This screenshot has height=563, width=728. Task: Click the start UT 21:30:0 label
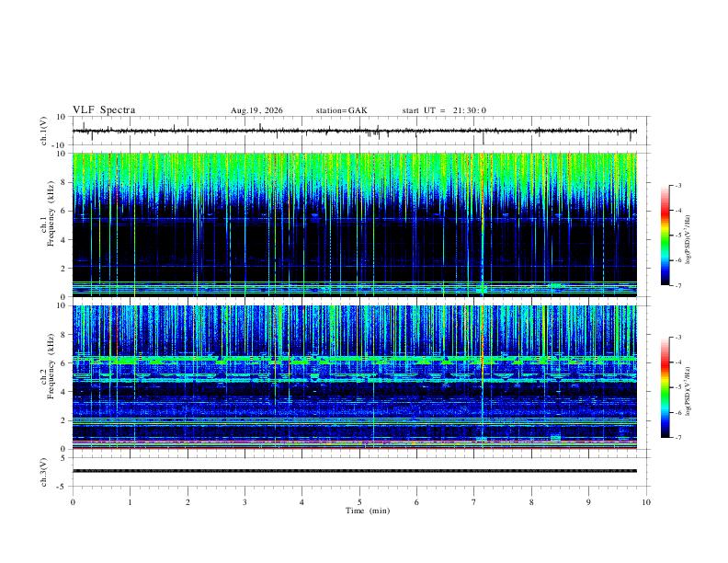[444, 110]
